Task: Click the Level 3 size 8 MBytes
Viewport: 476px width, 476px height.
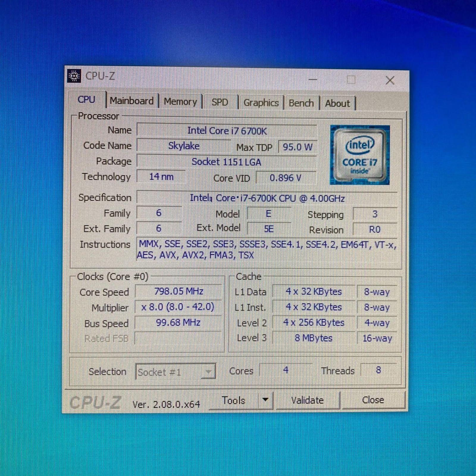Action: (x=314, y=338)
